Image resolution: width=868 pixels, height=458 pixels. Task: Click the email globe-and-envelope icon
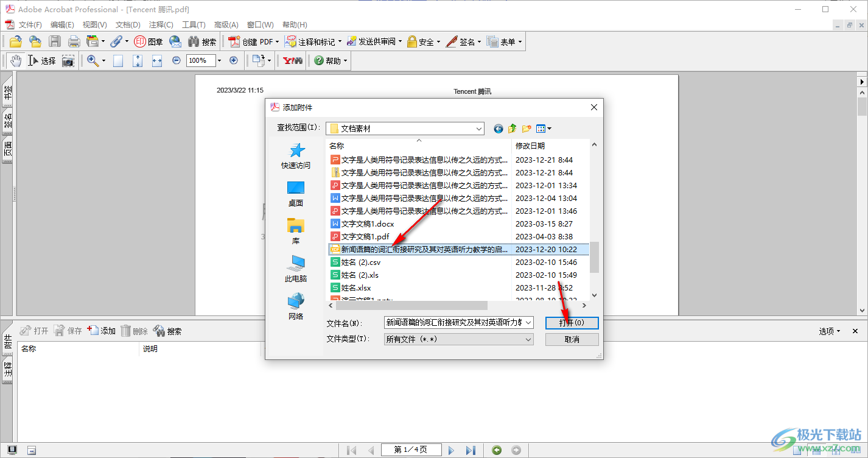175,41
